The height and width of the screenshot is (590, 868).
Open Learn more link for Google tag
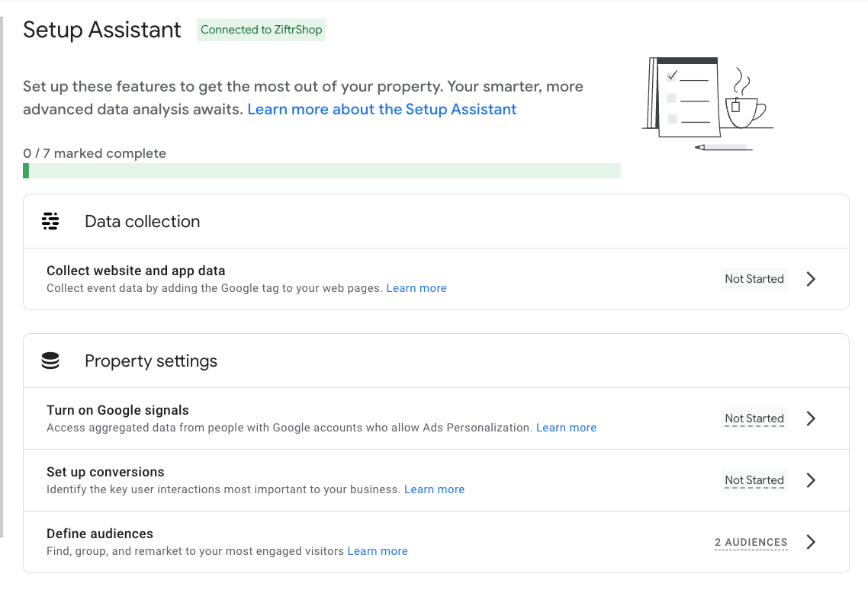(x=416, y=288)
